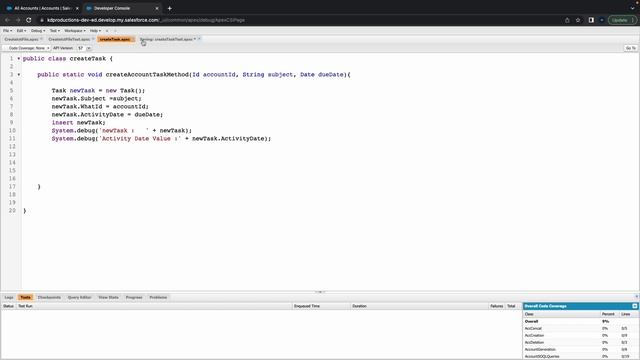Switch to the Logs tab
This screenshot has height=360, width=640.
tap(9, 297)
